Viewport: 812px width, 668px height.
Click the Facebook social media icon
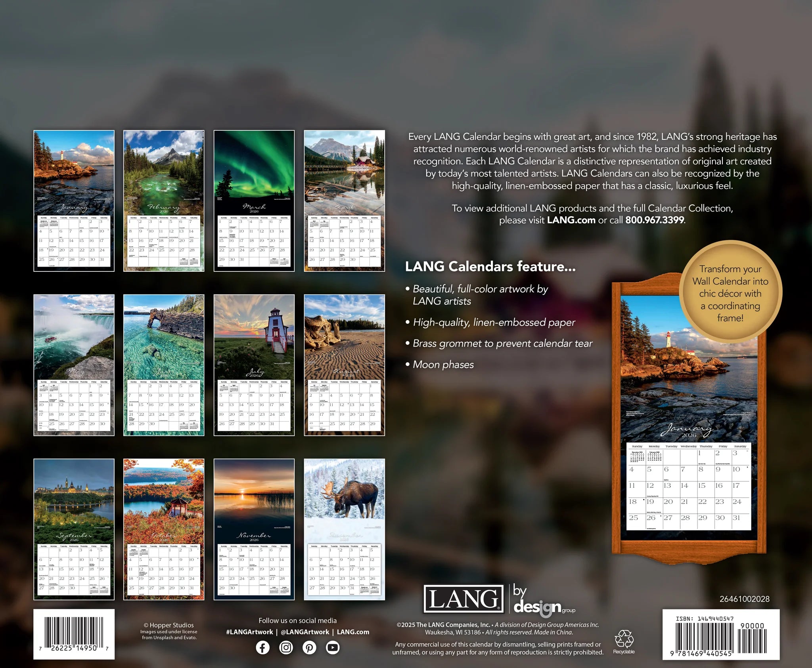[x=262, y=647]
